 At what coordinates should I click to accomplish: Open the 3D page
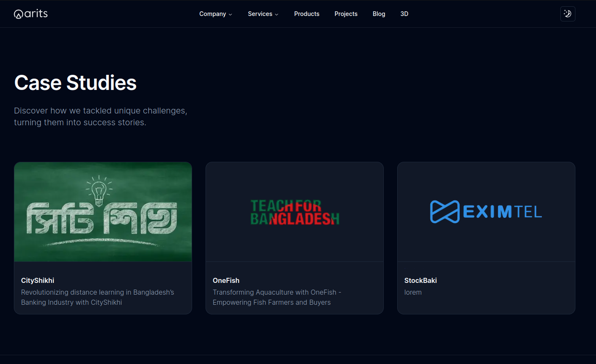pyautogui.click(x=404, y=13)
